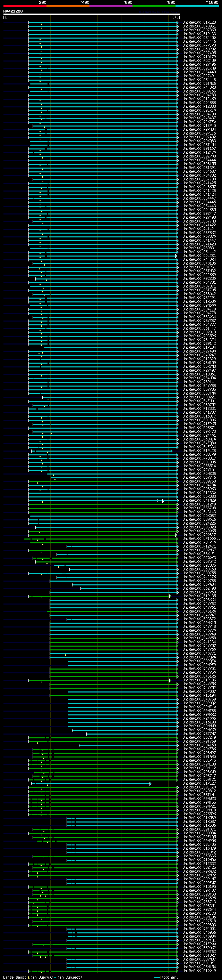Viewport: 222px width, 980px height.
Task: Click hit label UniRef100_P12469
Action: pyautogui.click(x=199, y=99)
